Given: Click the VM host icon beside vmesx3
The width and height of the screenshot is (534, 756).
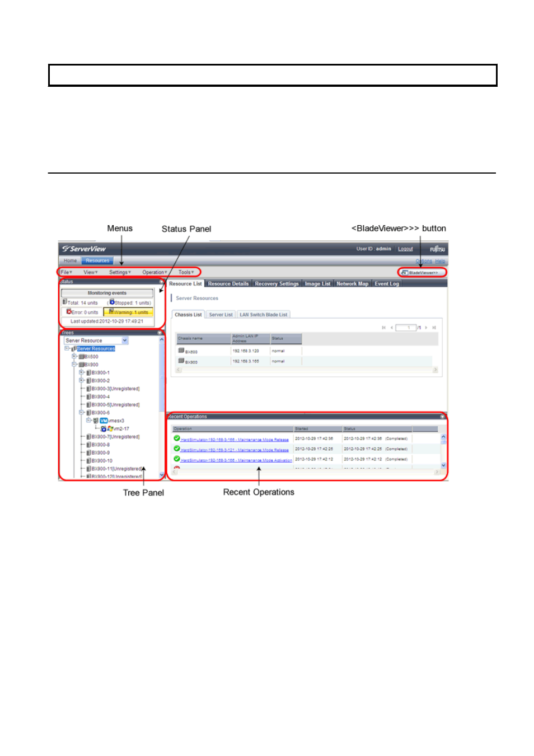Looking at the screenshot, I should [104, 421].
